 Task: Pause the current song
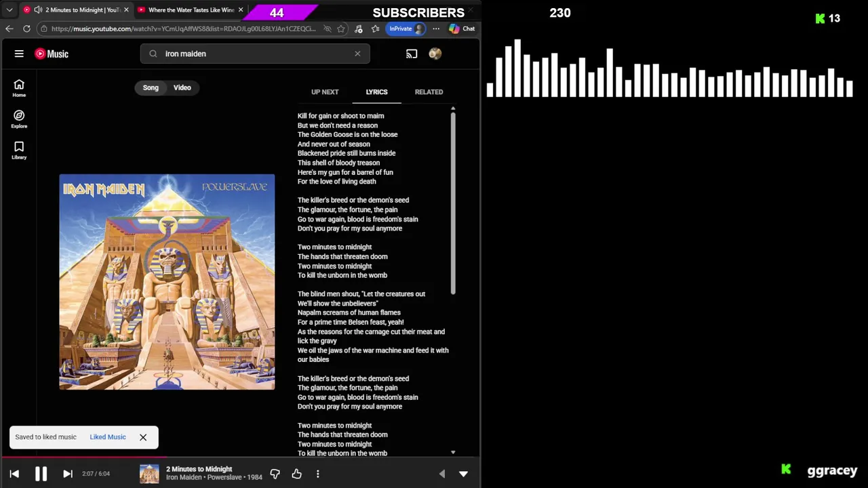pos(41,474)
